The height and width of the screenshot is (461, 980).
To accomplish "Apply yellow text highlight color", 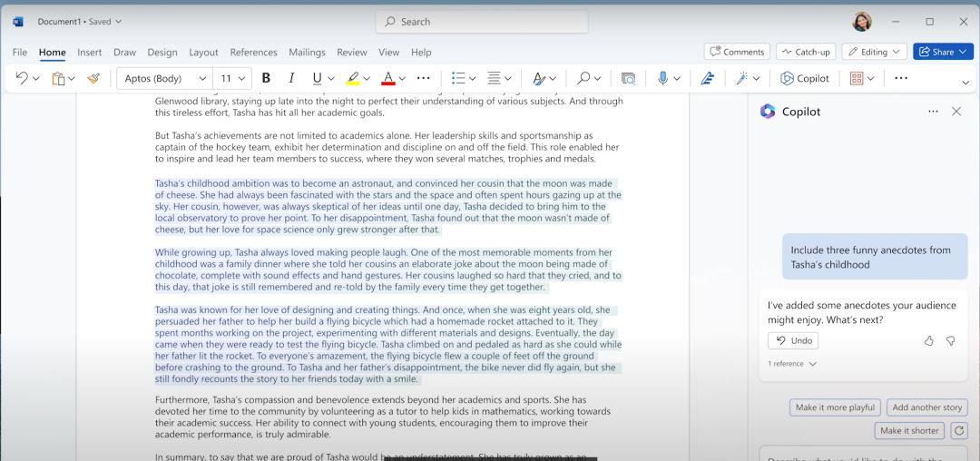I will 352,78.
